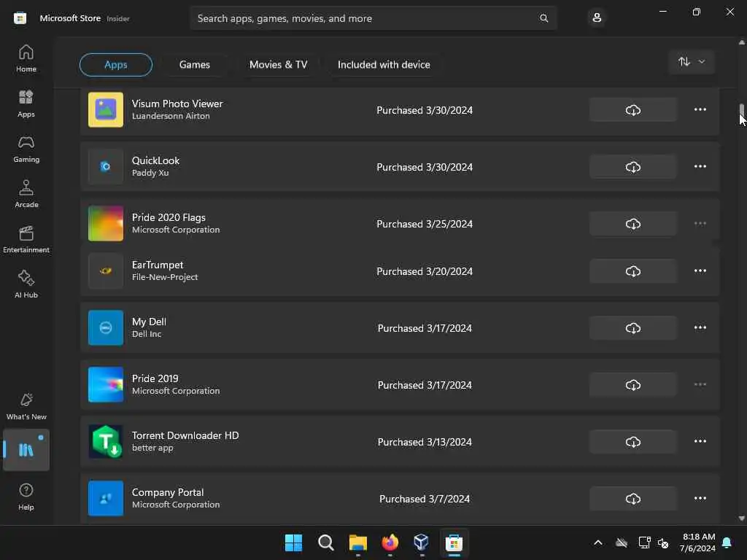Click the 'Purchased 3/7/2024' text

coord(425,499)
